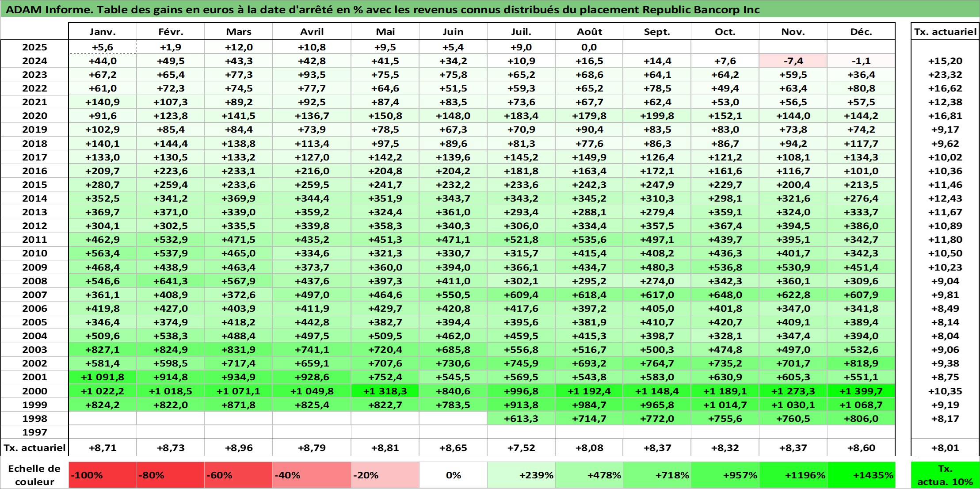Select the +394,5 cell in November 2012

tap(793, 226)
